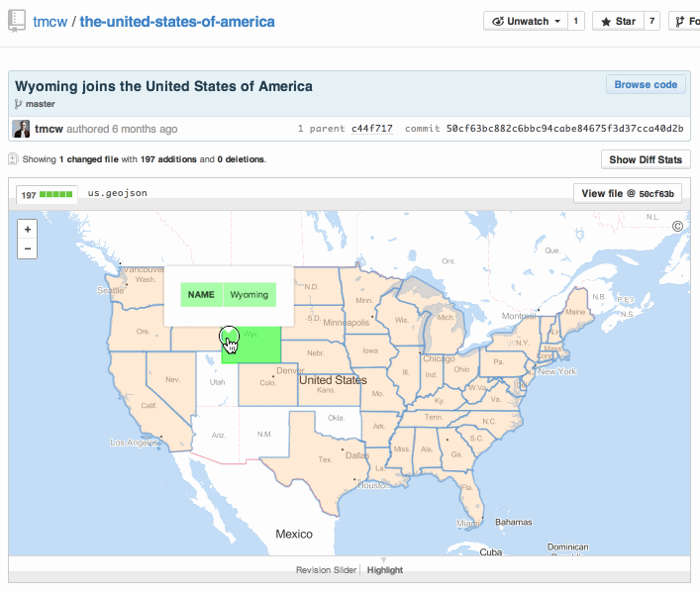This screenshot has height=593, width=700.
Task: Open the tmcw user profile link
Action: pyautogui.click(x=50, y=22)
